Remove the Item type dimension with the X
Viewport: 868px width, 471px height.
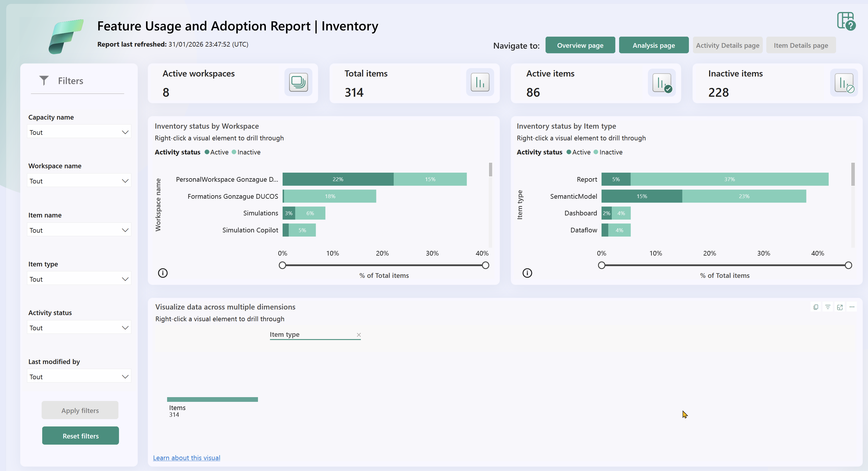pos(359,334)
